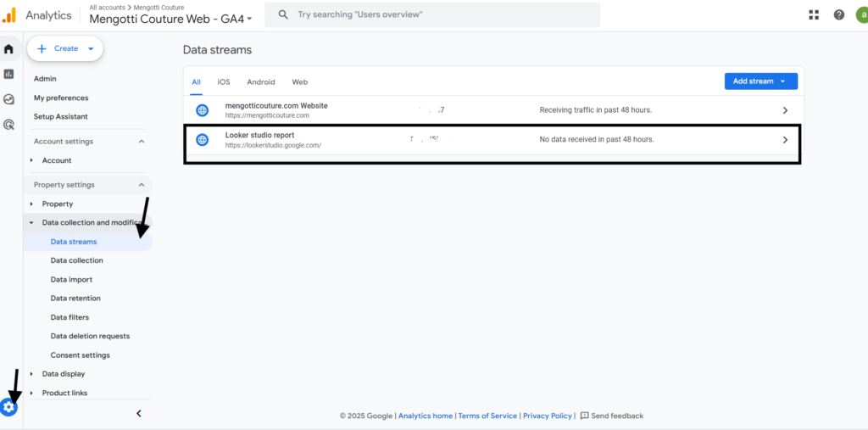Open the Home icon in left rail
Screen dimensions: 868x430
point(8,48)
